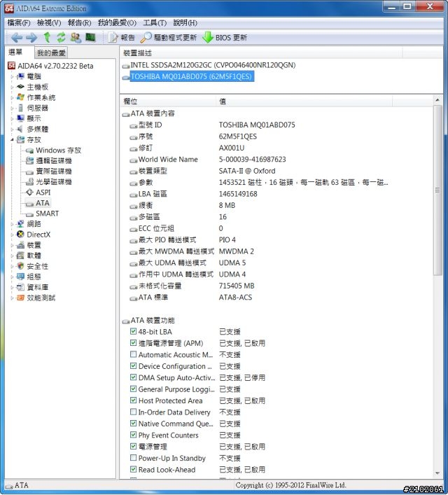
Task: Expand the DirectX tree node arrow
Action: point(12,235)
